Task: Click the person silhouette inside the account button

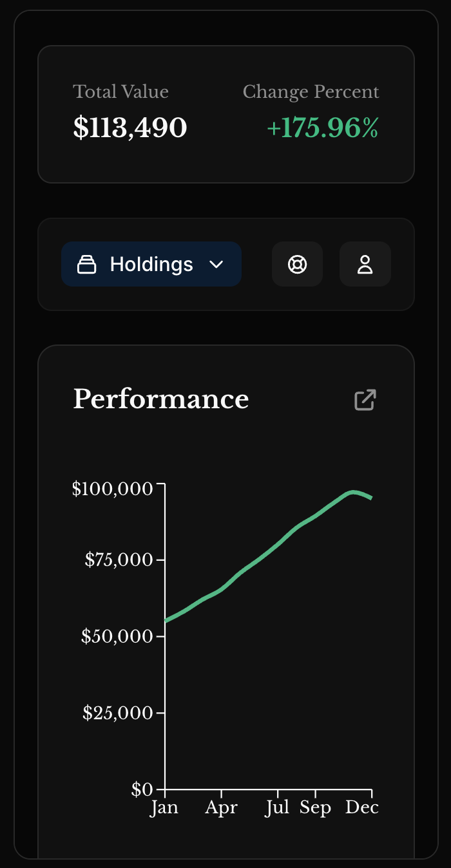Action: coord(365,264)
